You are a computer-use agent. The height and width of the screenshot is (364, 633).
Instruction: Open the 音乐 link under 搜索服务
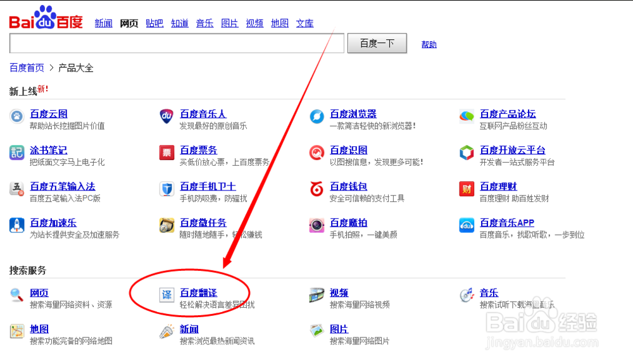coord(489,292)
